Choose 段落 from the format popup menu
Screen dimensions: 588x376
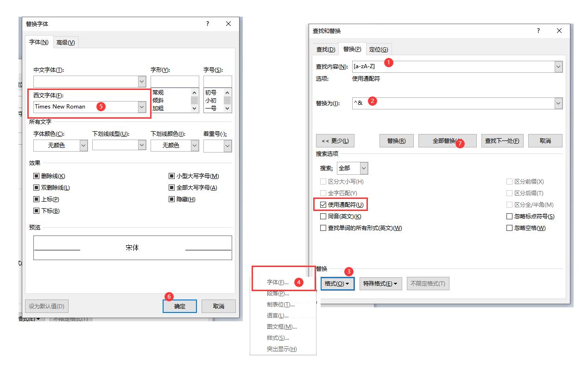tap(278, 293)
